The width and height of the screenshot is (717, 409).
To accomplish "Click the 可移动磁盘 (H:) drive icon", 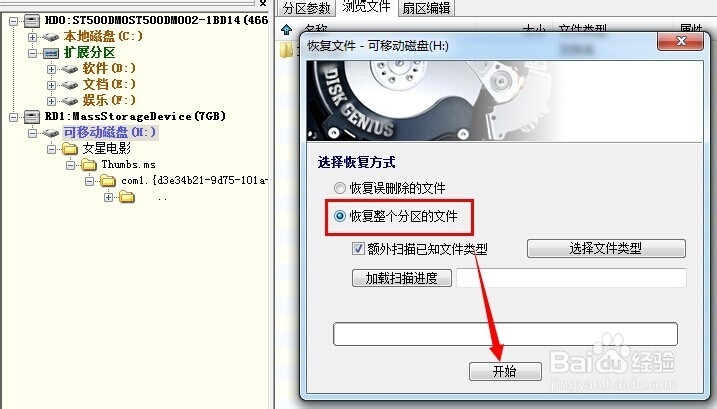I will click(51, 133).
